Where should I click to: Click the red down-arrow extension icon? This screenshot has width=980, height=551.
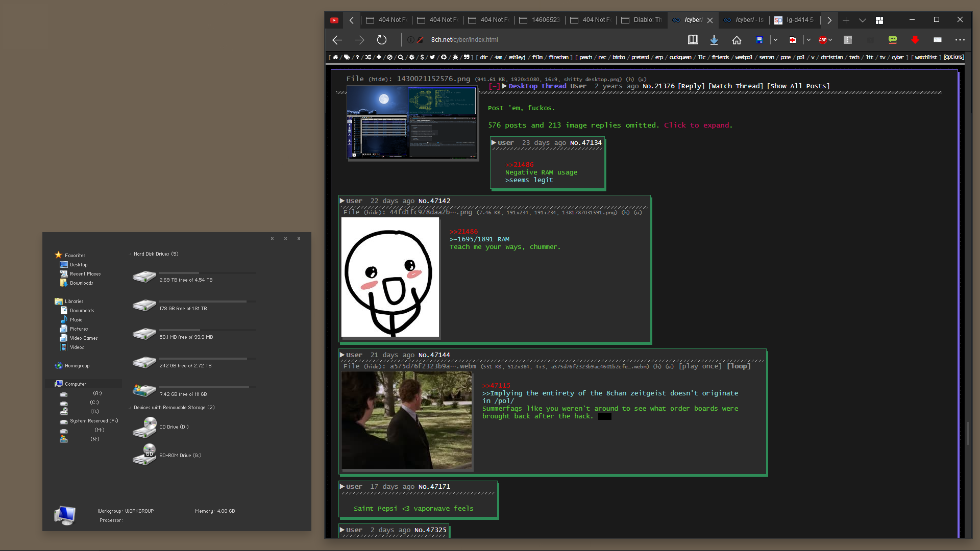tap(915, 40)
